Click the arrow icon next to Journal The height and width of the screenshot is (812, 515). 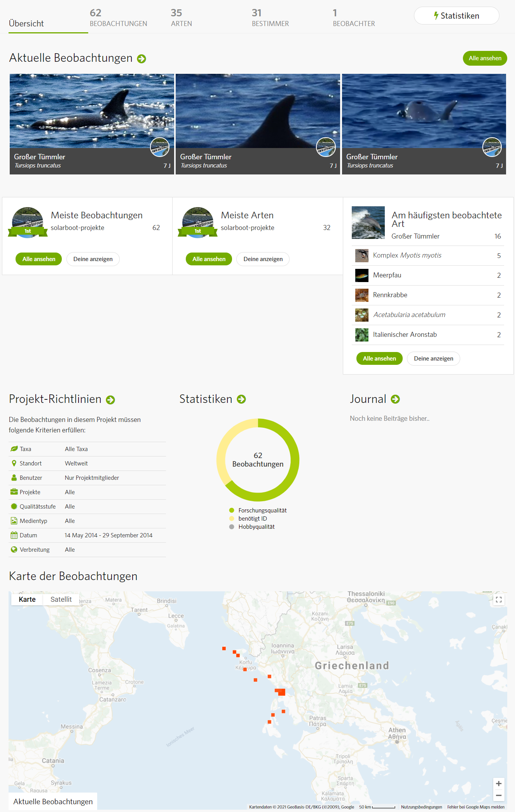[395, 399]
